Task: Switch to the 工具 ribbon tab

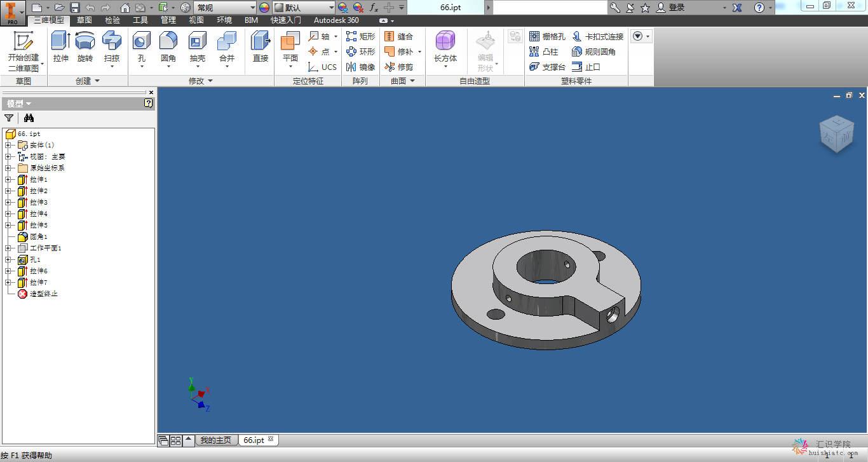Action: coord(140,20)
